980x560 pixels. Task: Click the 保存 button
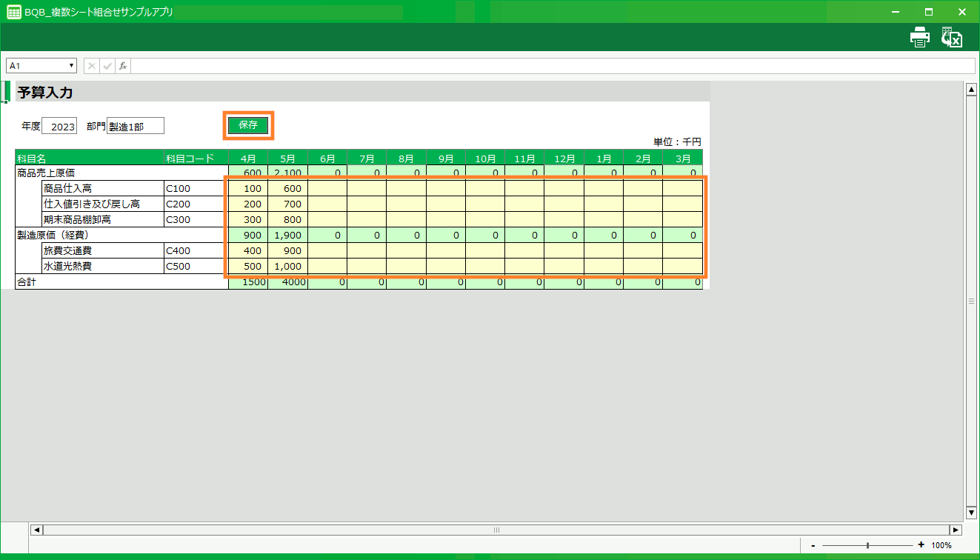pos(248,125)
